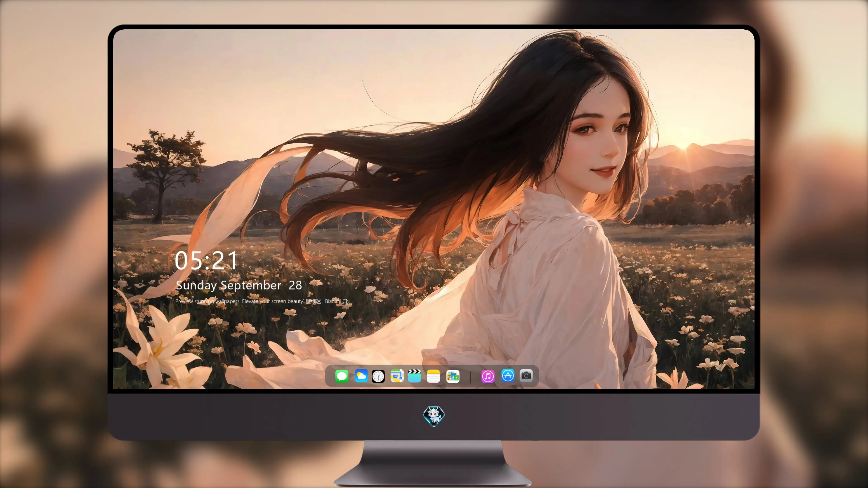The width and height of the screenshot is (868, 488).
Task: Open the blue App Store icon
Action: point(508,375)
